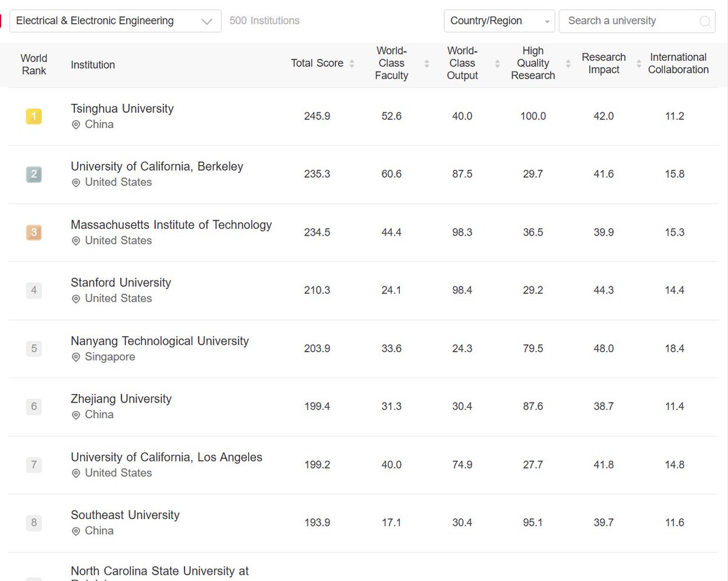Click location pin under Zhejiang University
Screen dimensions: 728x581
76,415
